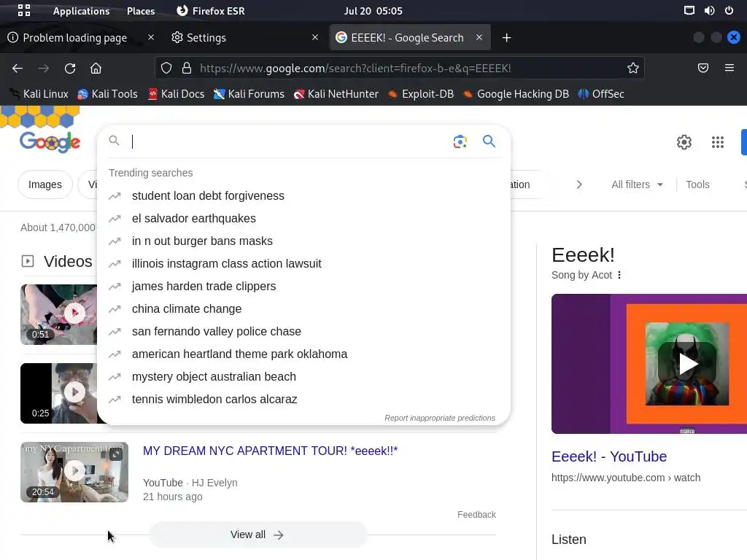
Task: Open the Kali Forums bookmark
Action: (249, 94)
